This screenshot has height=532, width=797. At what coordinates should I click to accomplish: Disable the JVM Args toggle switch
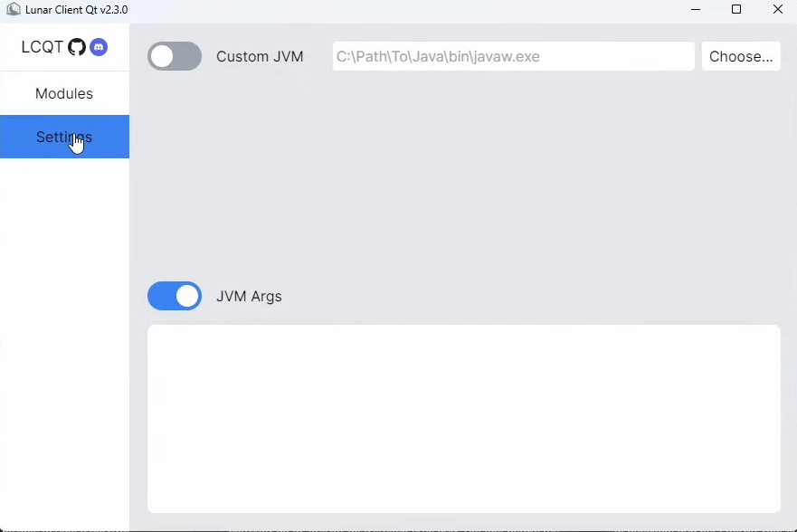[x=175, y=296]
